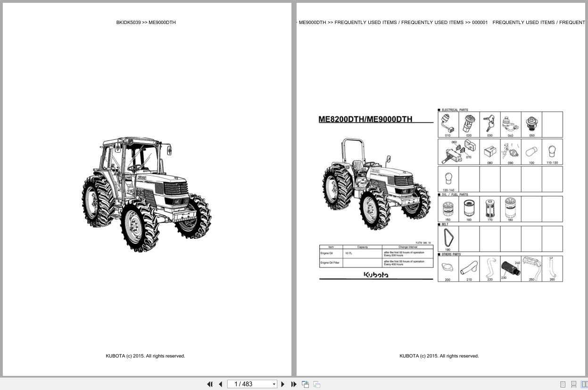
Task: Switch to single page view
Action: pyautogui.click(x=563, y=384)
